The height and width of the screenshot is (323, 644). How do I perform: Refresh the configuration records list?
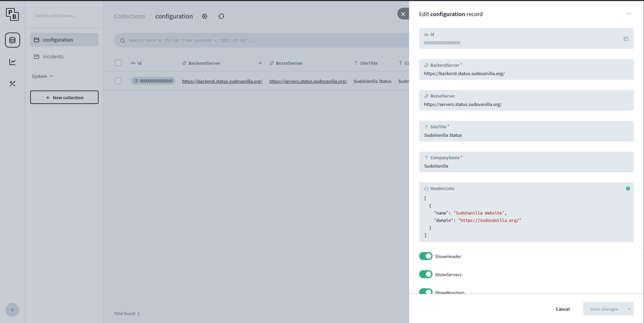tap(221, 16)
